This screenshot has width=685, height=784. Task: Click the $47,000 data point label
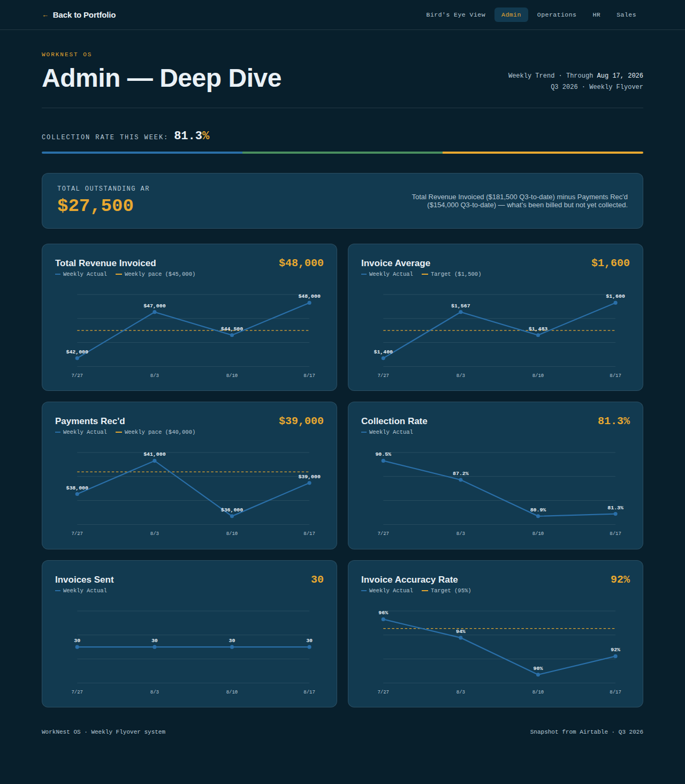pyautogui.click(x=155, y=306)
